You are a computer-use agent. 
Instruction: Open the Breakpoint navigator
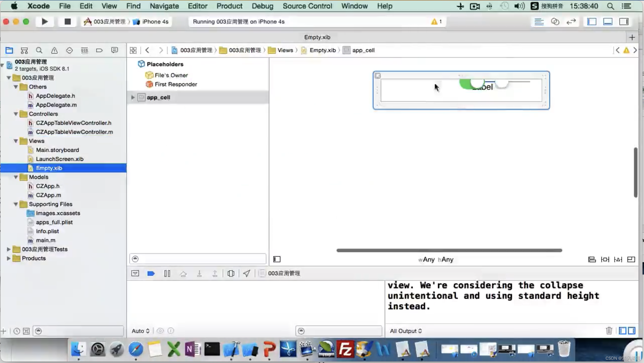(99, 50)
